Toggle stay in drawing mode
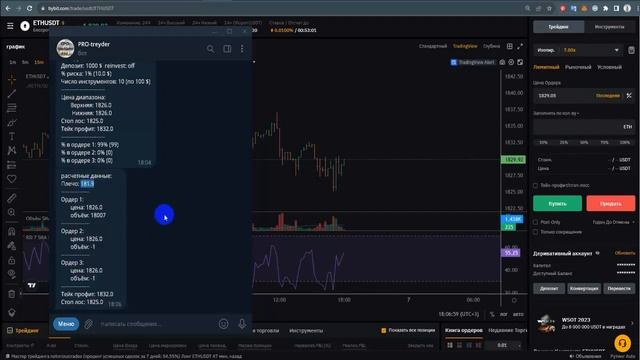Viewport: 640px width, 360px height. (11, 246)
